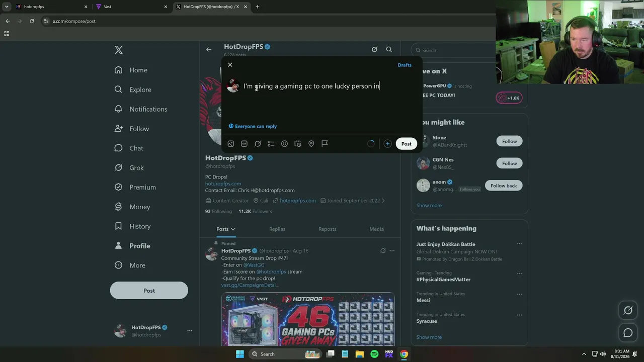Go back with profile header arrow
Image resolution: width=644 pixels, height=362 pixels.
click(209, 49)
